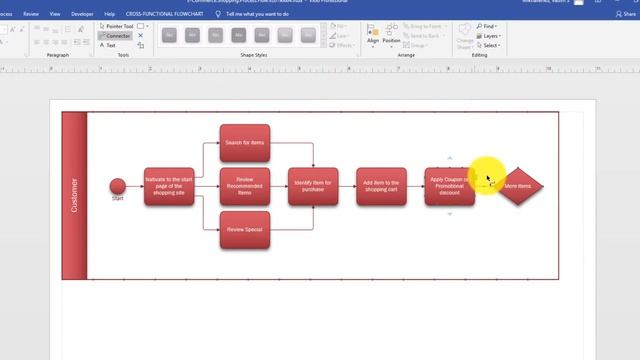Image resolution: width=640 pixels, height=360 pixels.
Task: Expand the Shape Styles gallery
Action: click(x=323, y=44)
